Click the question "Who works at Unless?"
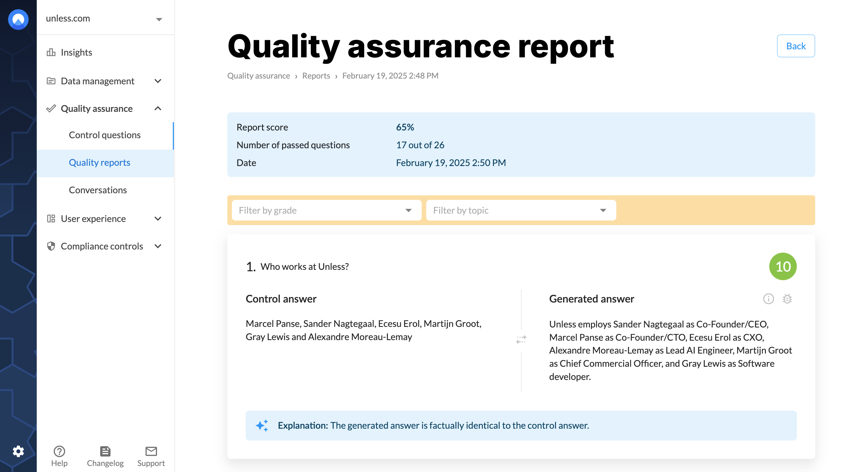This screenshot has height=472, width=868. click(x=304, y=266)
